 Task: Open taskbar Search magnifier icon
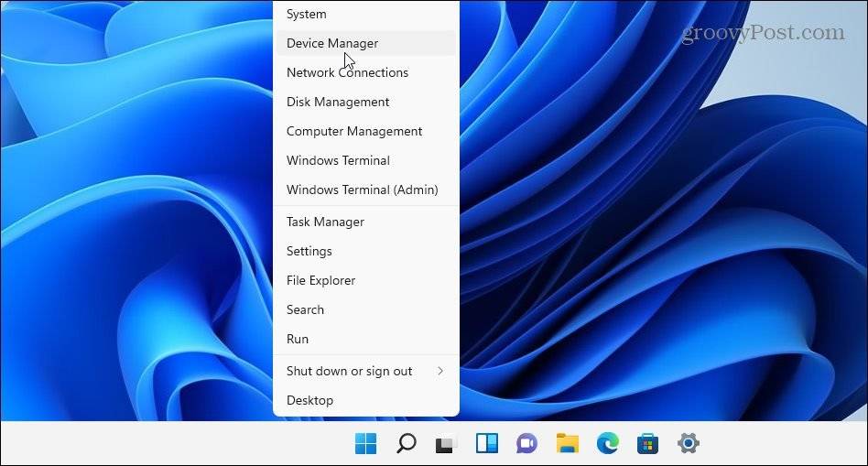(406, 443)
